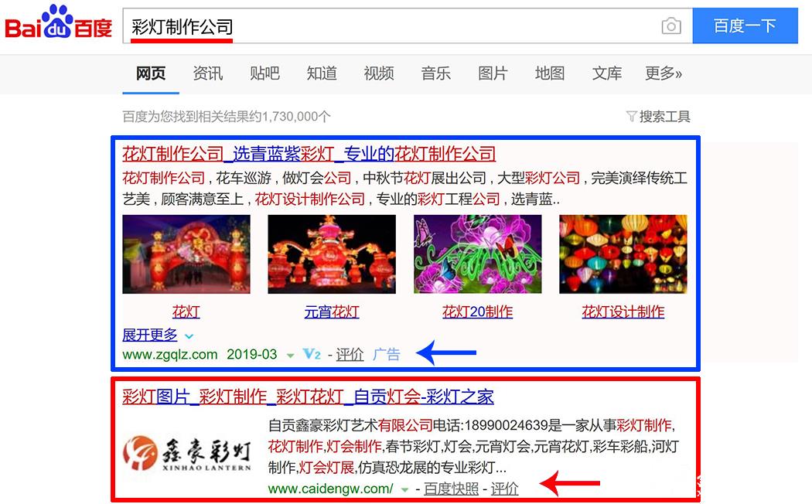Click the search tools filter icon
The width and height of the screenshot is (812, 504).
pos(631,117)
